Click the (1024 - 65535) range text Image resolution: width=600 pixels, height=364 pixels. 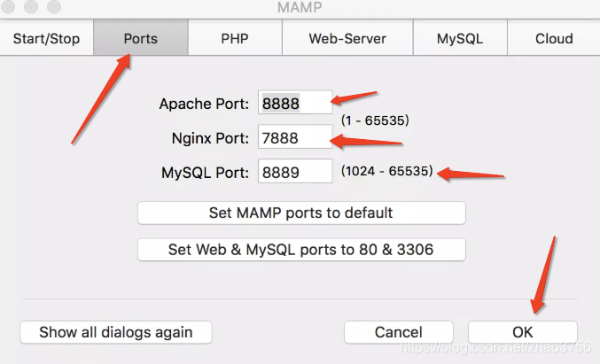pyautogui.click(x=387, y=171)
